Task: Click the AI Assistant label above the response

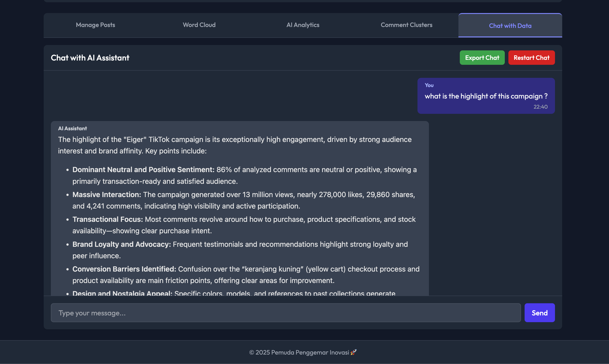Action: coord(72,128)
